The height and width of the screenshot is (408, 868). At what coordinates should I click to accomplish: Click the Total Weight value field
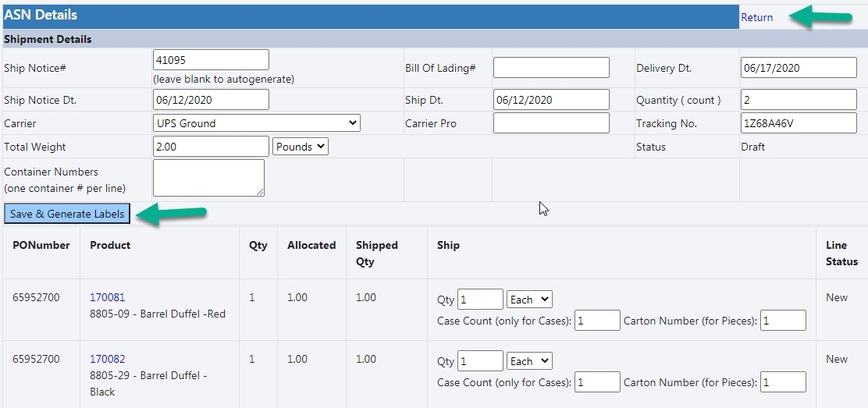pyautogui.click(x=211, y=147)
